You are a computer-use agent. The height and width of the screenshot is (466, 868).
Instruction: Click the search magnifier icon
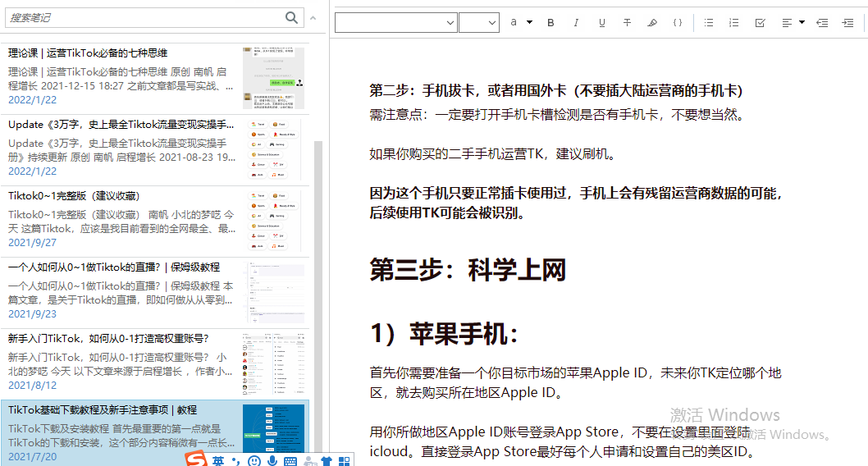(x=291, y=18)
